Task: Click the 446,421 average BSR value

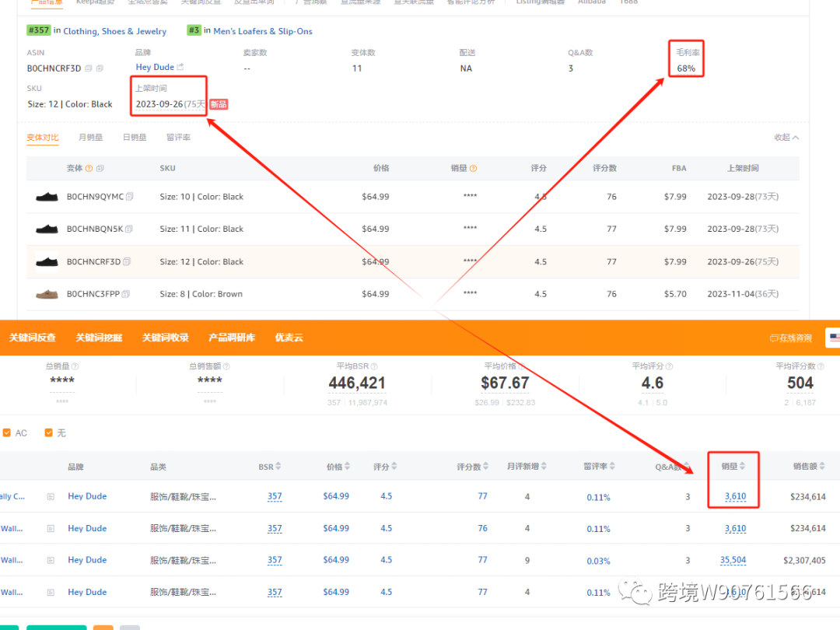Action: tap(357, 383)
